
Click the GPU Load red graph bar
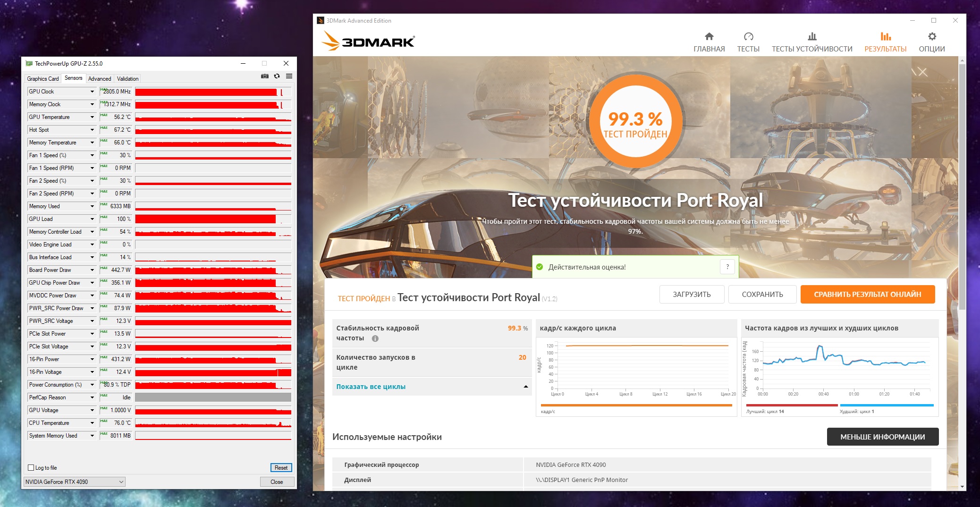coord(213,219)
